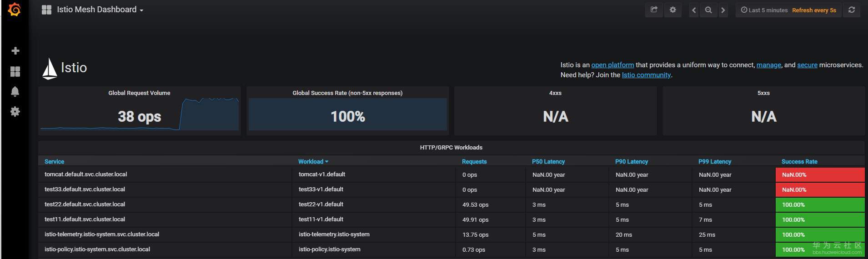Screen dimensions: 868x259
Task: Open dashboard settings gear in top bar
Action: tap(673, 10)
